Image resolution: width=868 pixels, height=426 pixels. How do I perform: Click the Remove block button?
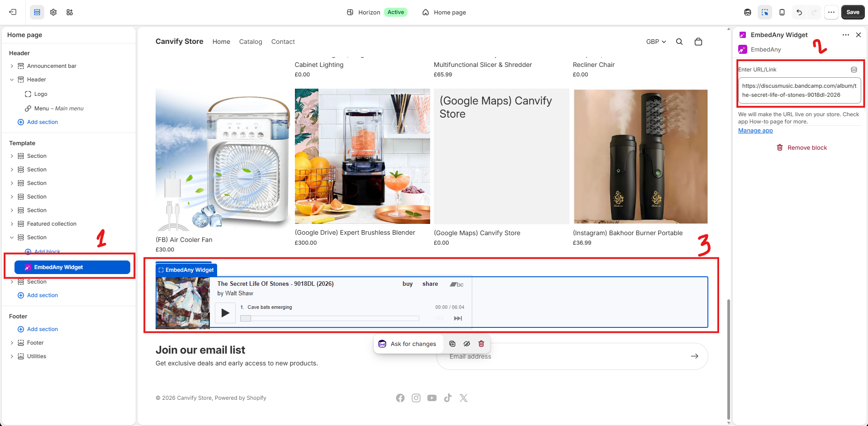802,148
